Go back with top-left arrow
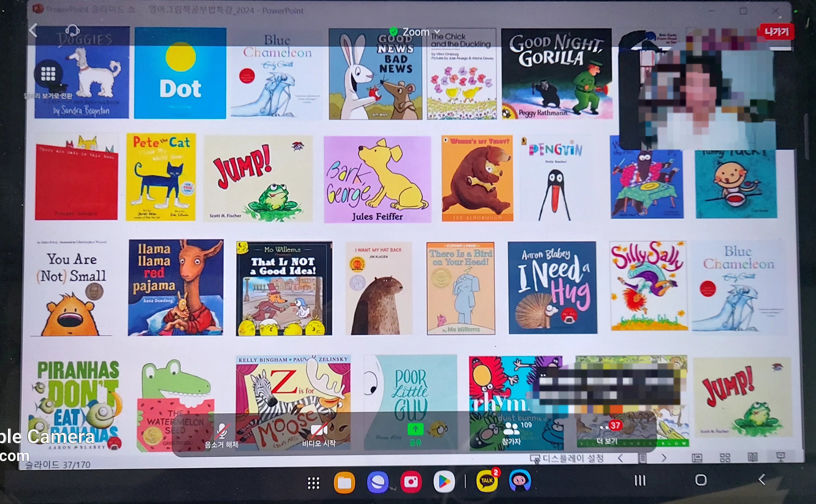This screenshot has height=504, width=816. coord(33,31)
